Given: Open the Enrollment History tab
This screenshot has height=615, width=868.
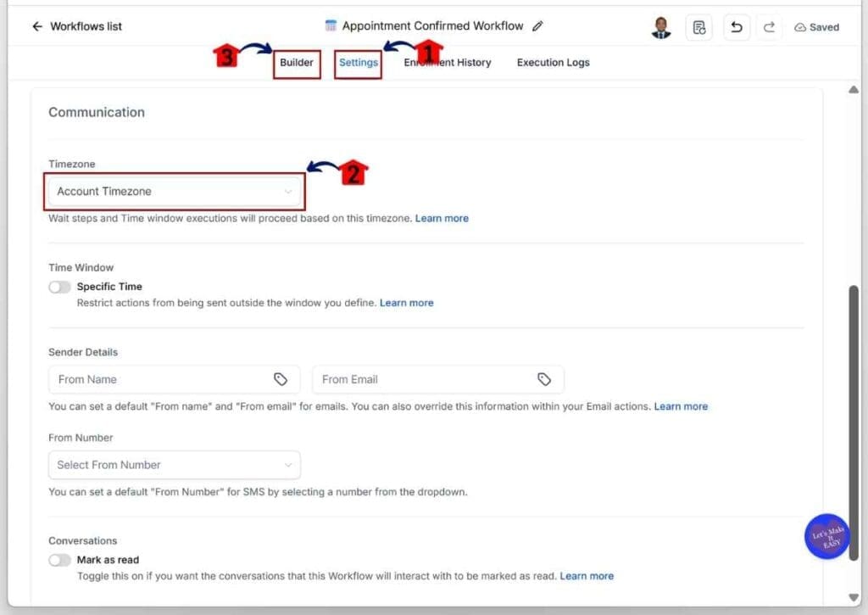Looking at the screenshot, I should point(448,63).
